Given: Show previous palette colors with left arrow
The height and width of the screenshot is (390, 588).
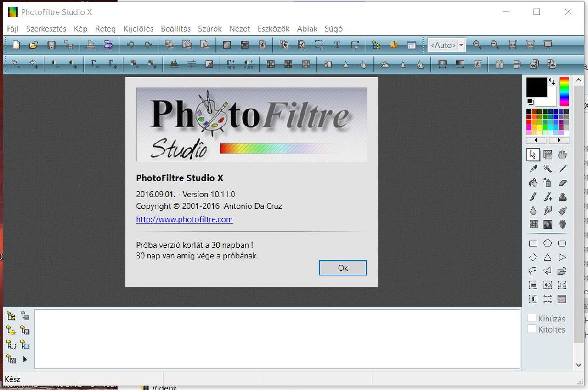Looking at the screenshot, I should click(536, 140).
